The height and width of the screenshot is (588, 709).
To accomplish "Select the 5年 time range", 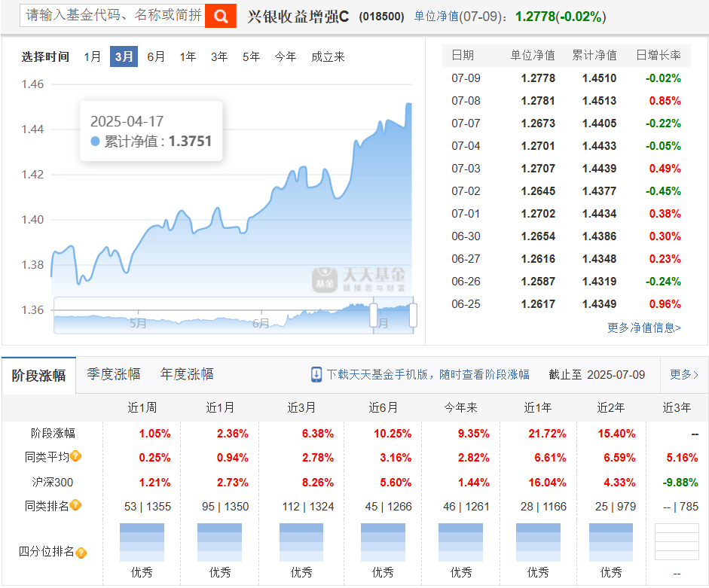I will pyautogui.click(x=251, y=56).
